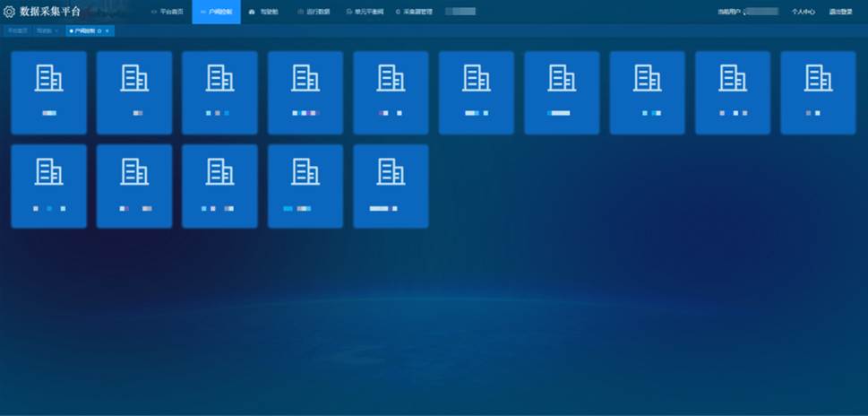Click the gear logo beside 数据采集平台

[10, 12]
